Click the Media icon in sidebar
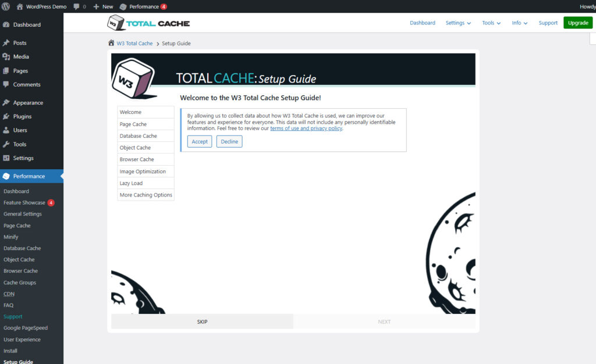Image resolution: width=596 pixels, height=364 pixels. pos(6,56)
